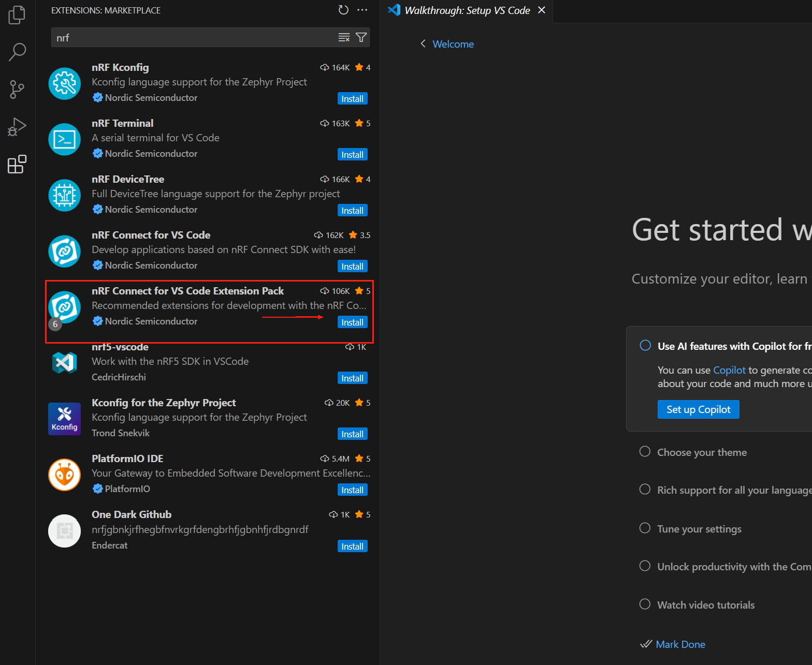
Task: Click the nRF Connect Extension Pack icon
Action: click(x=65, y=307)
